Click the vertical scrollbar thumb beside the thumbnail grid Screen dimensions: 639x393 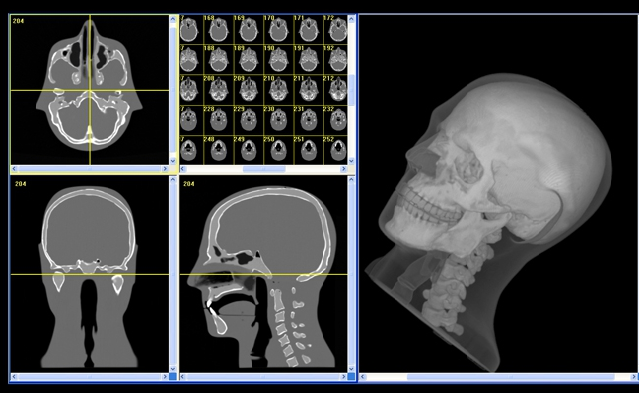351,90
